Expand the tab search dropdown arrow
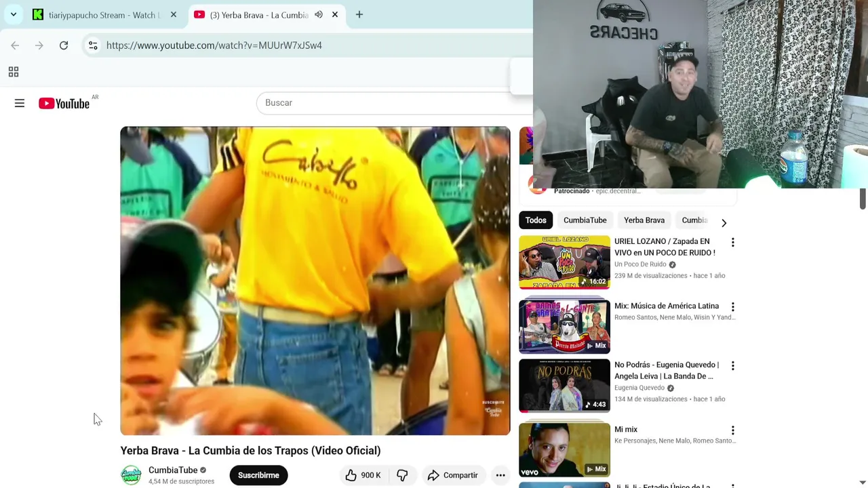 click(x=14, y=14)
